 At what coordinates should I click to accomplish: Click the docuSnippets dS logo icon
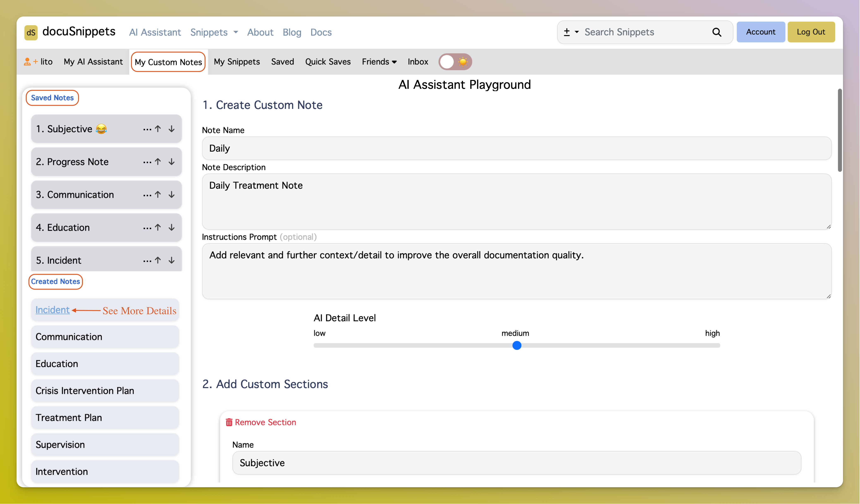click(31, 32)
